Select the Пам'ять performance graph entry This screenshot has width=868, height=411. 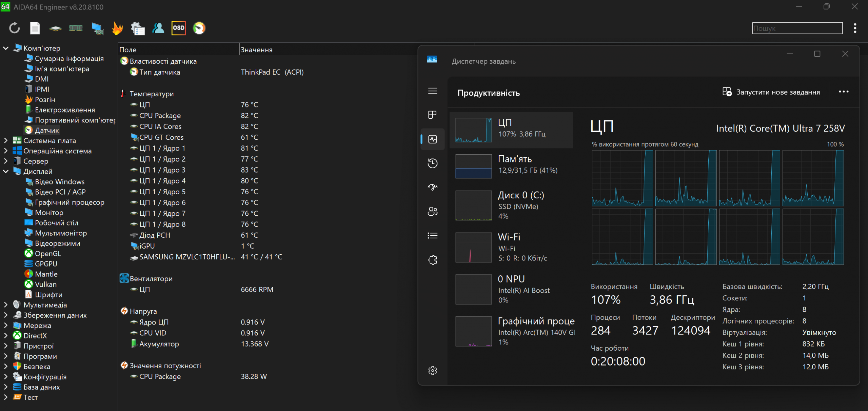pos(511,166)
